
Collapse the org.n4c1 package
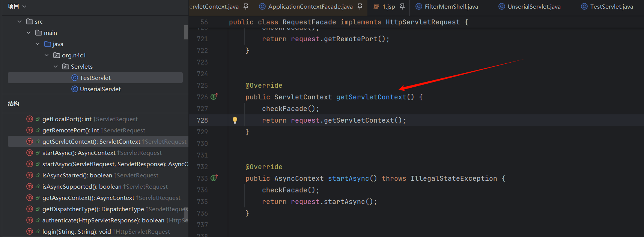(47, 55)
